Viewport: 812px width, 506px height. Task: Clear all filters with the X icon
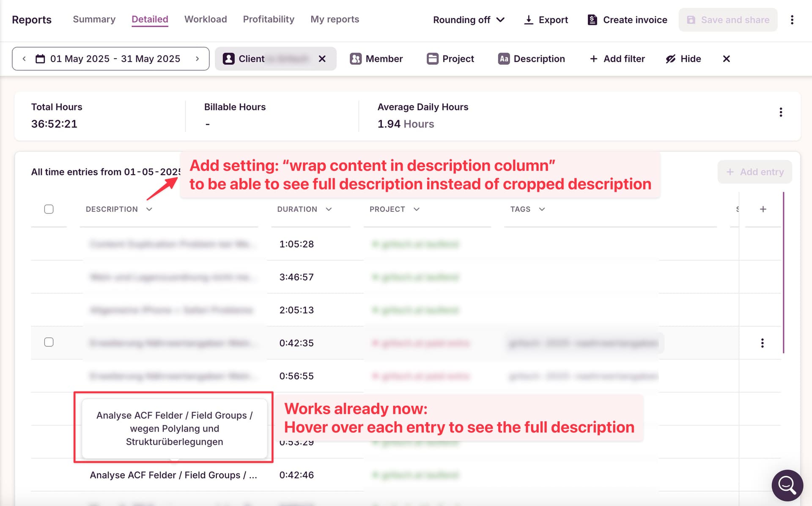pos(727,59)
